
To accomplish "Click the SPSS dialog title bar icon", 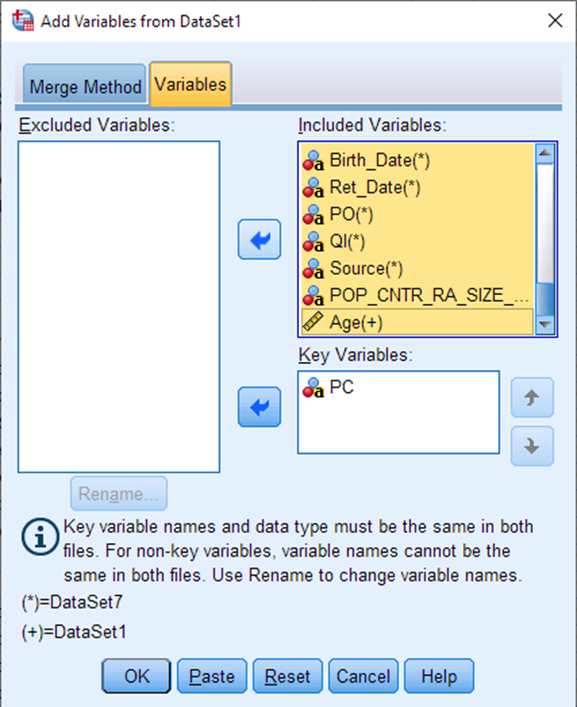I will click(x=23, y=21).
